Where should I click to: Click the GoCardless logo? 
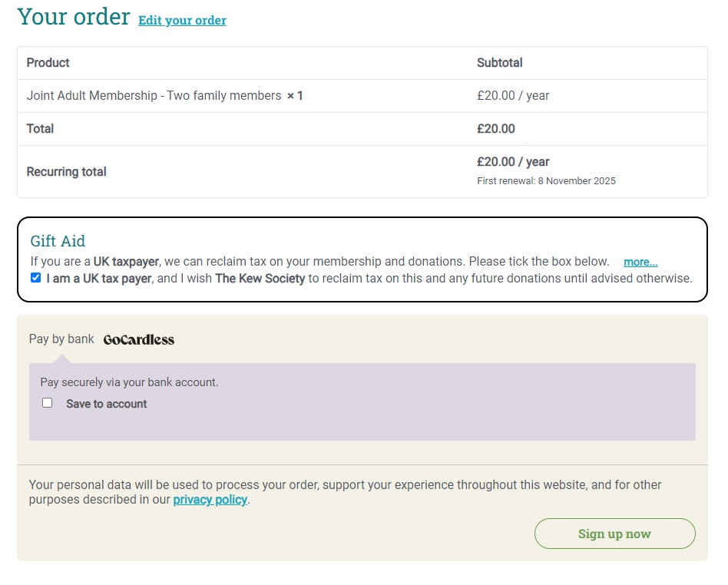[x=138, y=339]
